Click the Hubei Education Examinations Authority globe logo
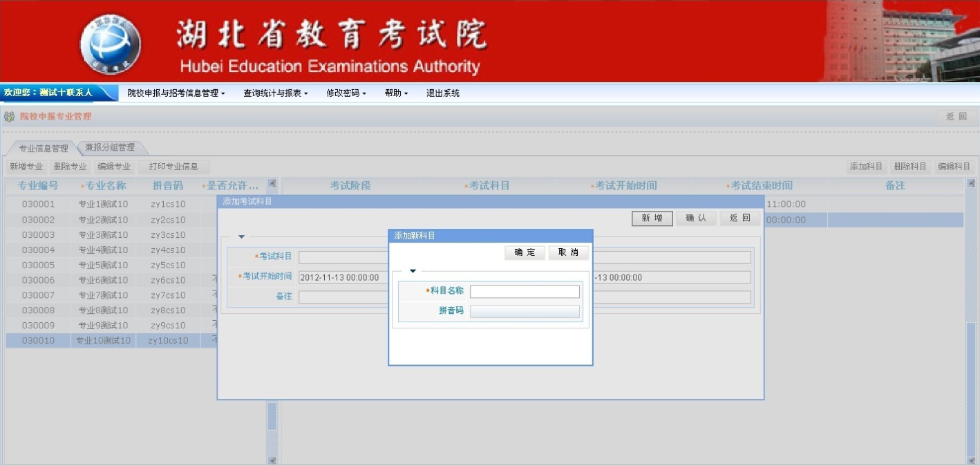This screenshot has width=980, height=466. point(110,43)
